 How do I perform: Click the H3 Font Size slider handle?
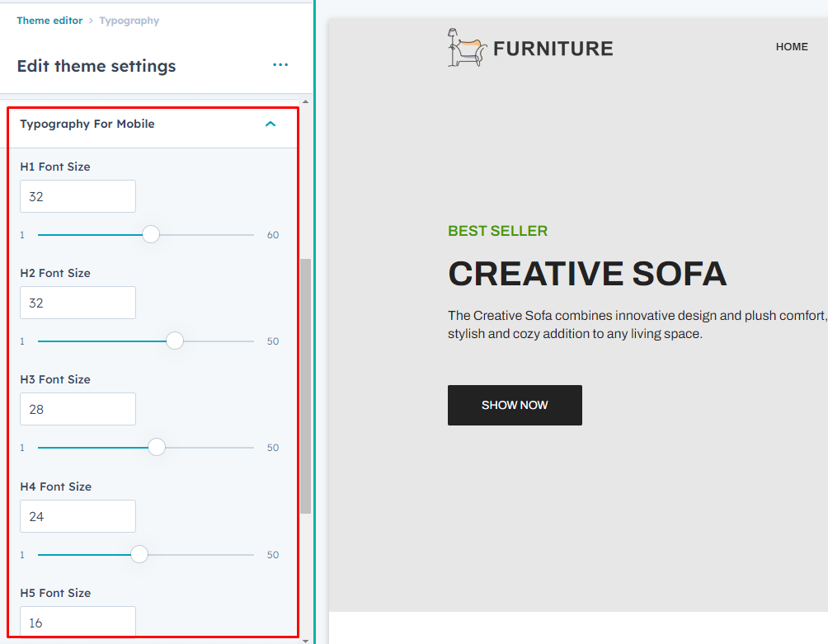tap(157, 447)
